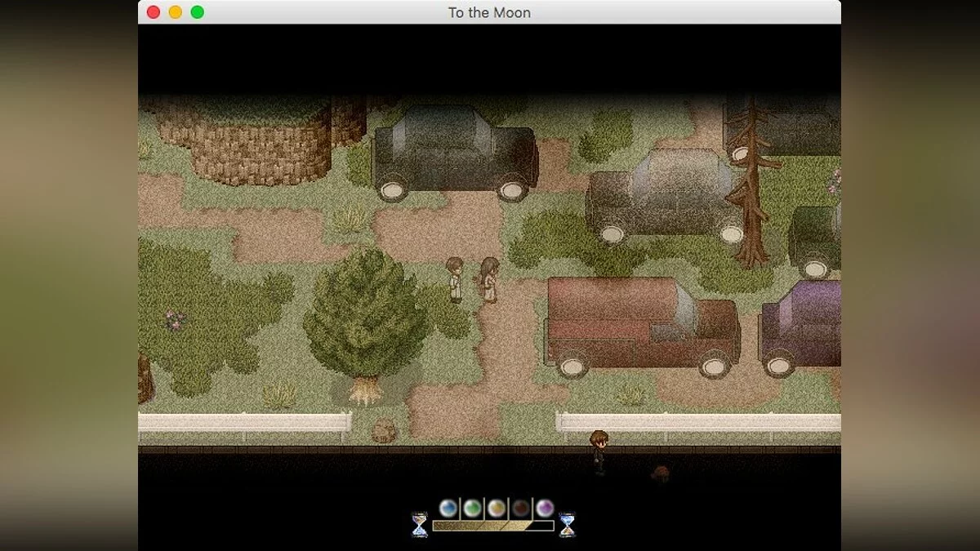Click the "To the Moon" window title
Image resolution: width=980 pixels, height=551 pixels.
point(489,12)
